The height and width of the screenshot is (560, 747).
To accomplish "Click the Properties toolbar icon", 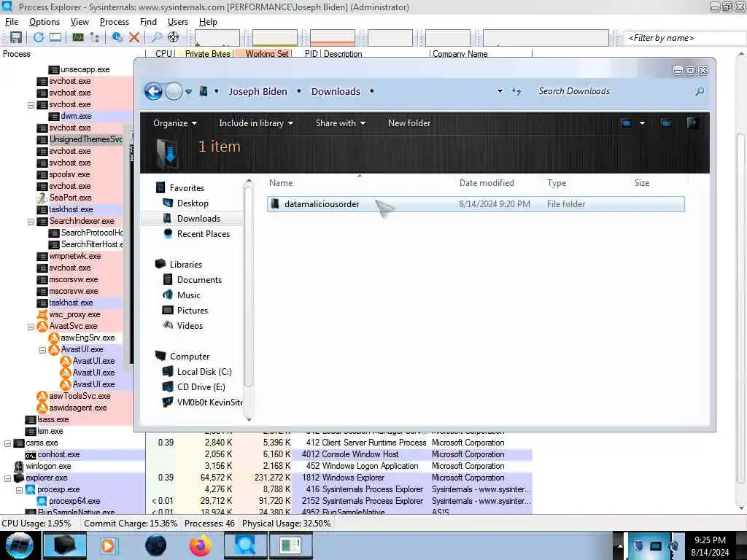I will pyautogui.click(x=117, y=37).
